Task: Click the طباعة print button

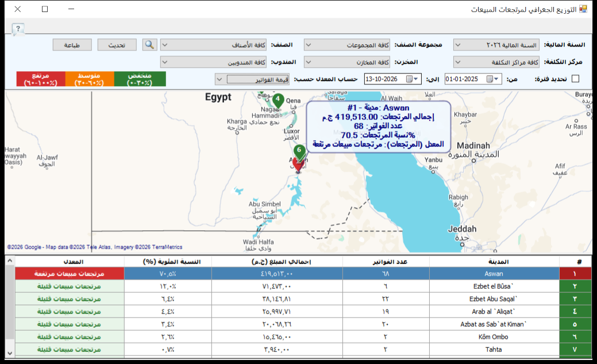Action: click(72, 45)
